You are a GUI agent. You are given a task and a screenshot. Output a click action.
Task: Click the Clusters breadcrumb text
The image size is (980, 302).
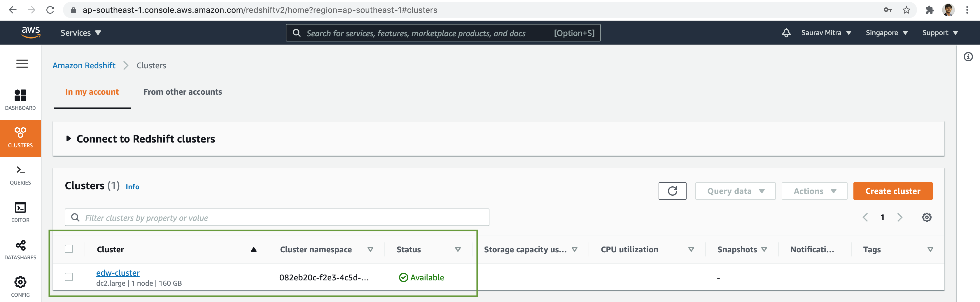click(151, 65)
